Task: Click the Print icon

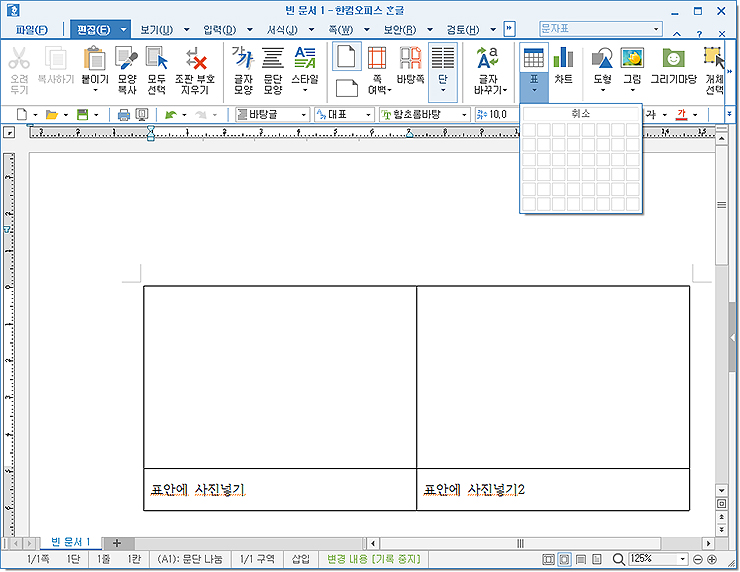Action: tap(124, 114)
